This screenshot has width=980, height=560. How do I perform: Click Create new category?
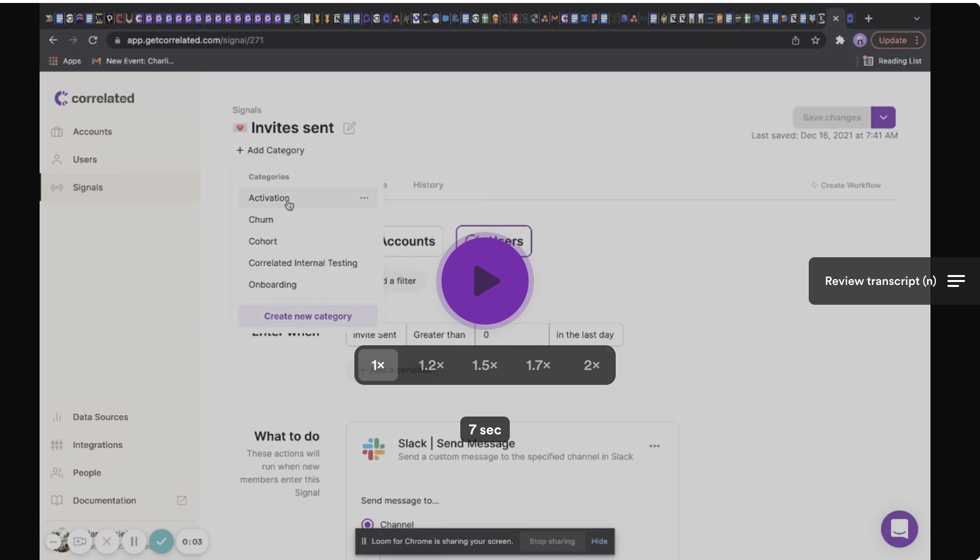click(308, 316)
